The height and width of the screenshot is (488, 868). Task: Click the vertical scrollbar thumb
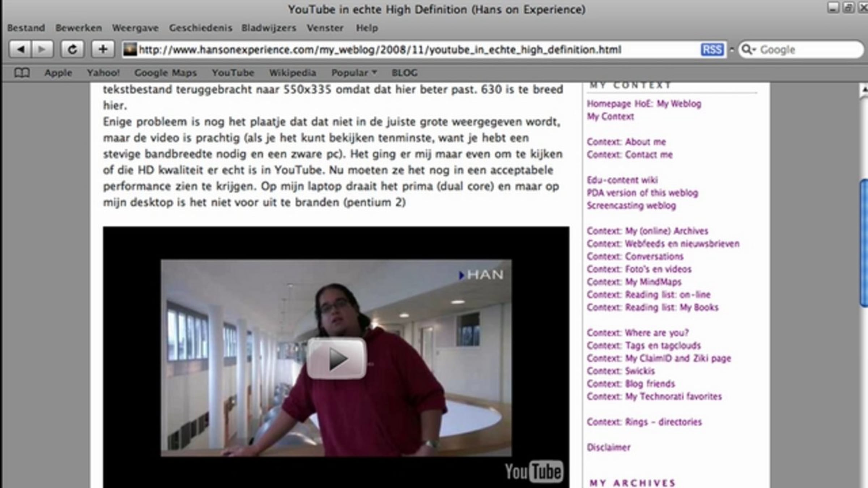864,244
